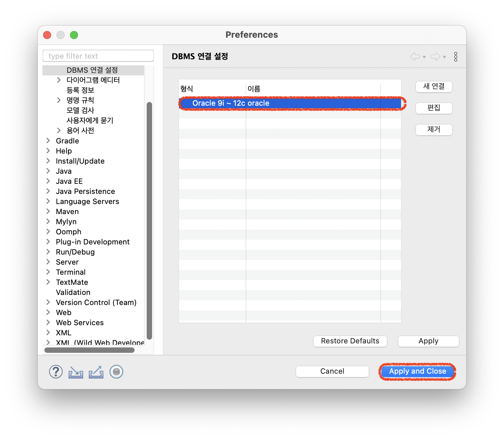This screenshot has height=439, width=504.
Task: Select Plug-in Development tree item
Action: [93, 242]
